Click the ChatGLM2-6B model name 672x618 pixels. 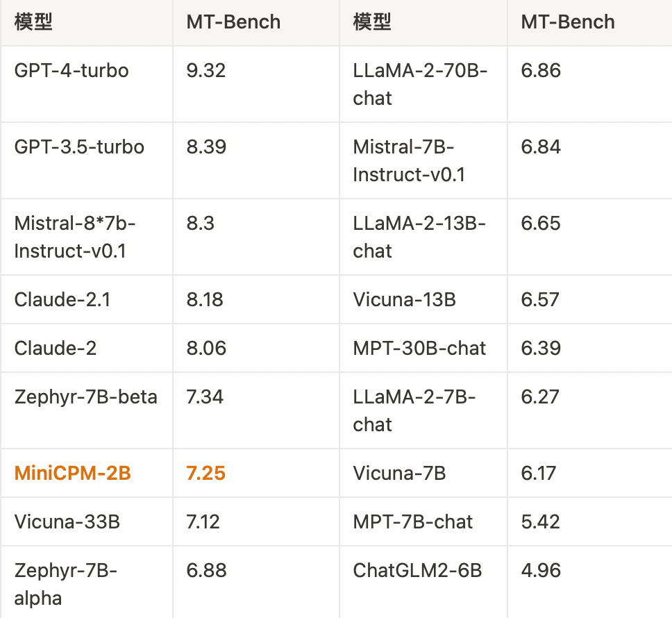point(417,570)
